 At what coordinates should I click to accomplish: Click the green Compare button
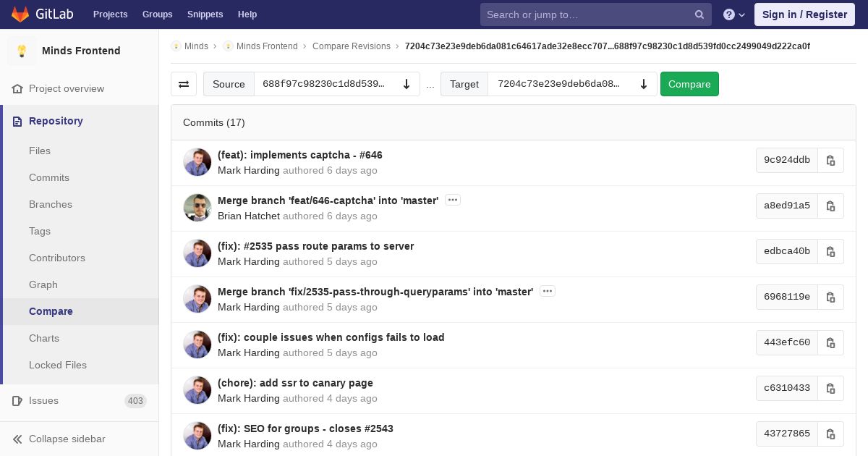click(689, 84)
